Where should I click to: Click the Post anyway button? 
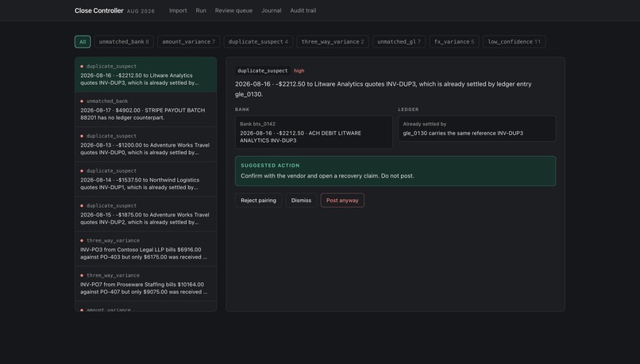342,200
